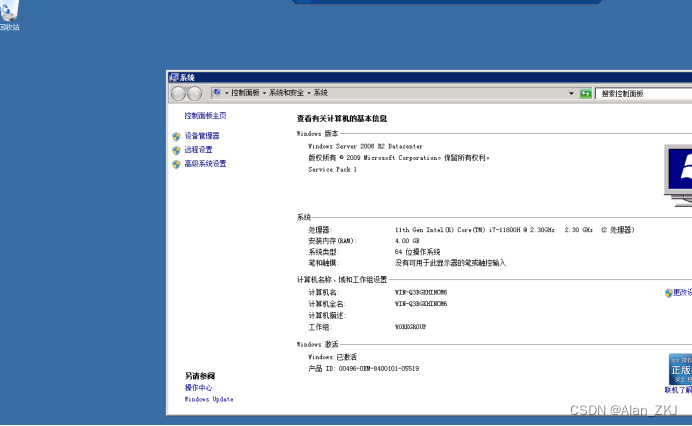Open the address bar history dropdown arrow

point(571,94)
